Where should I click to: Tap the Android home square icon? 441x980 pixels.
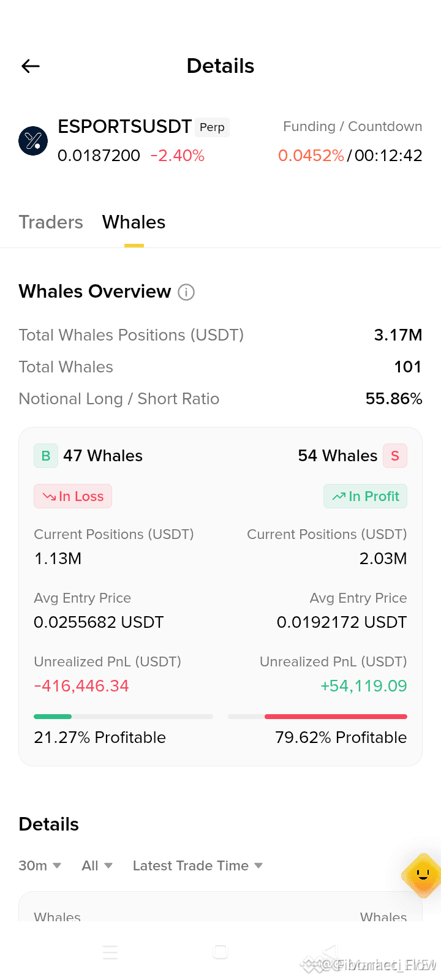[221, 951]
